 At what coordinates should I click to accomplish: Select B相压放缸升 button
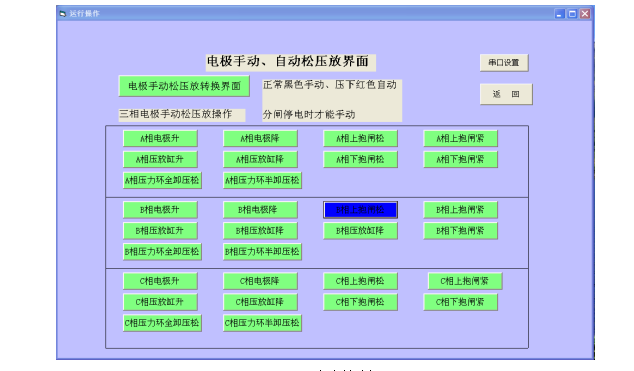point(160,231)
